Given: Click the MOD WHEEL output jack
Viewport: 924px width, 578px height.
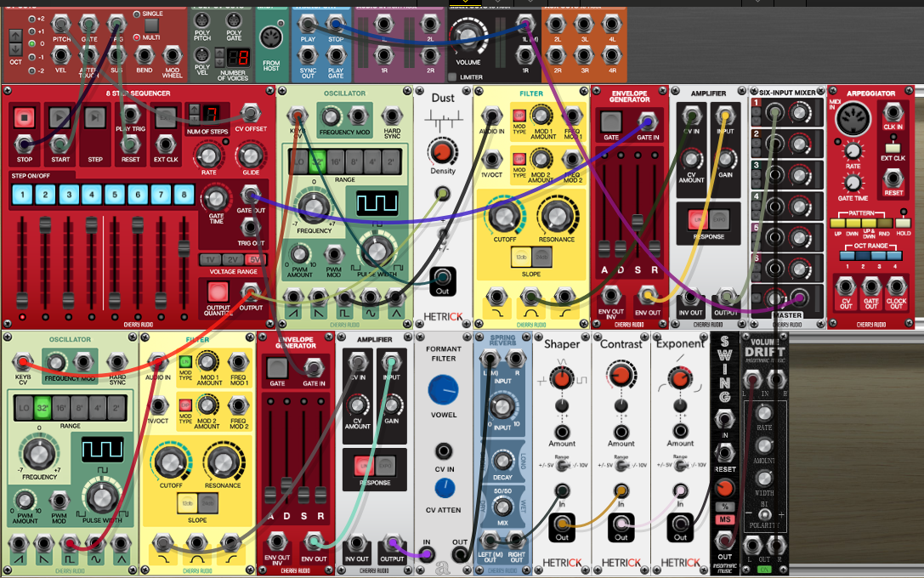Looking at the screenshot, I should 172,55.
